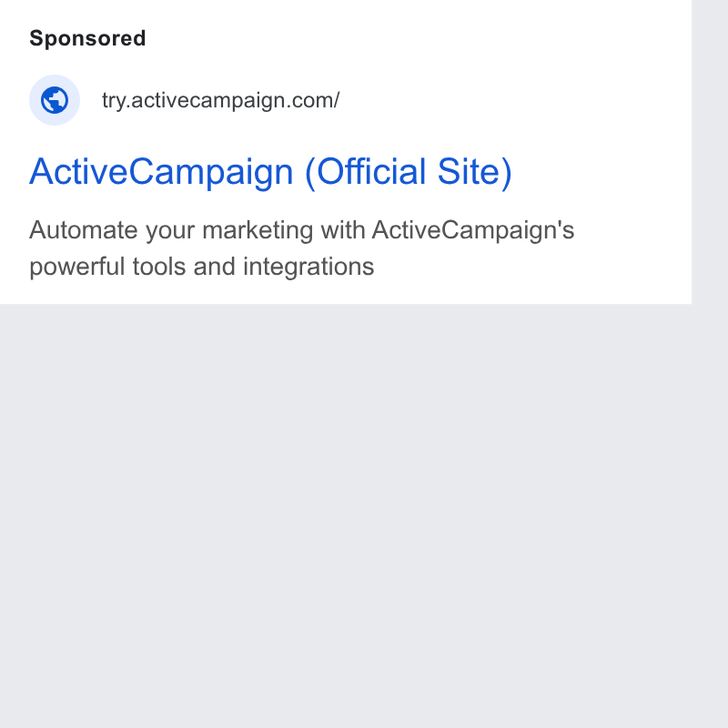Select the Sponsored label
Image resolution: width=728 pixels, height=728 pixels.
tap(87, 38)
